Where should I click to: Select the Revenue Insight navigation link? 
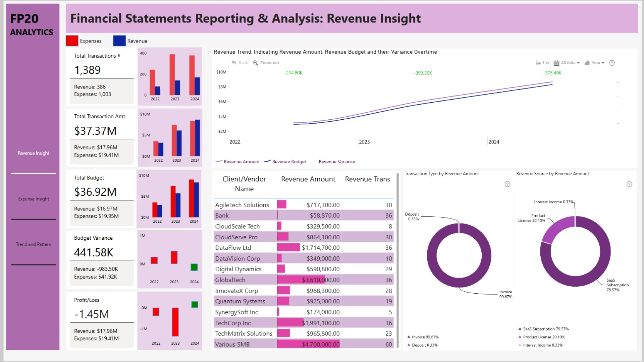pyautogui.click(x=34, y=153)
